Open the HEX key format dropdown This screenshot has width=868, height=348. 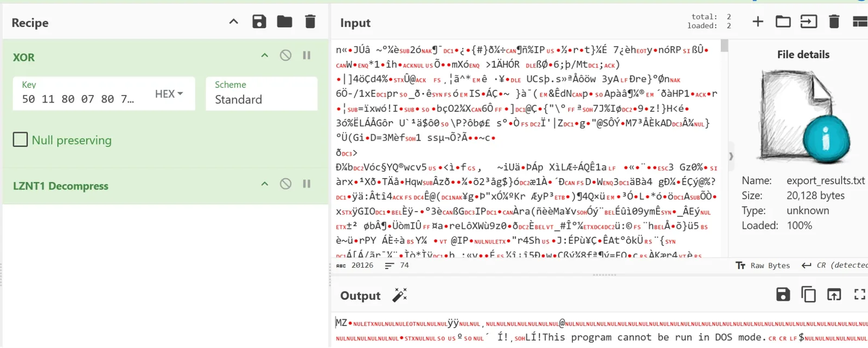pyautogui.click(x=169, y=94)
